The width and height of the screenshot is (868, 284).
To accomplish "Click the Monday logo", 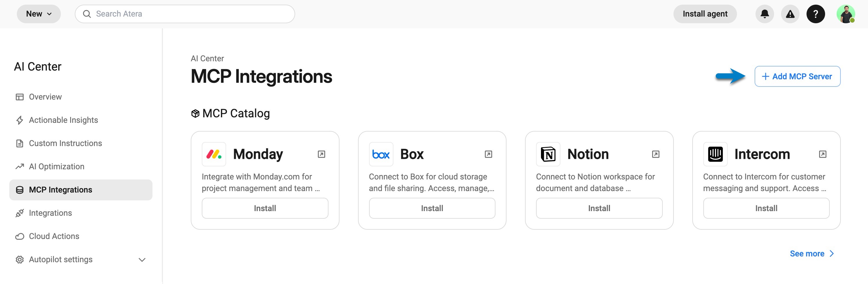I will click(214, 154).
